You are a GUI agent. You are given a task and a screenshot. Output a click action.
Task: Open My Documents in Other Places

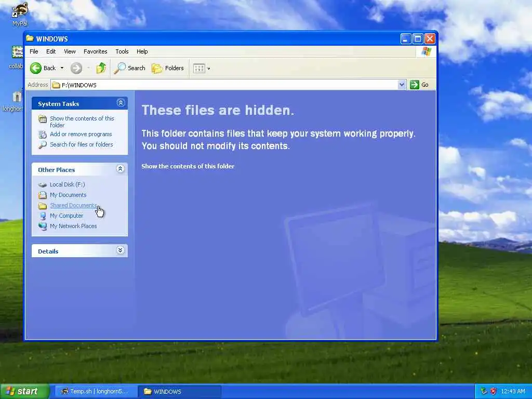pyautogui.click(x=68, y=195)
